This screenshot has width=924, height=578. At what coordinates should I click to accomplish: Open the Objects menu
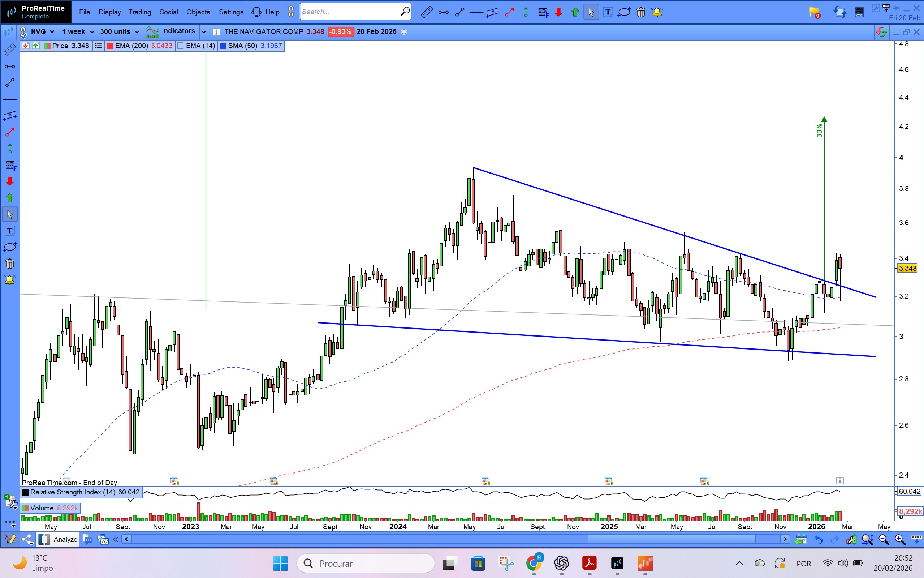coord(198,12)
